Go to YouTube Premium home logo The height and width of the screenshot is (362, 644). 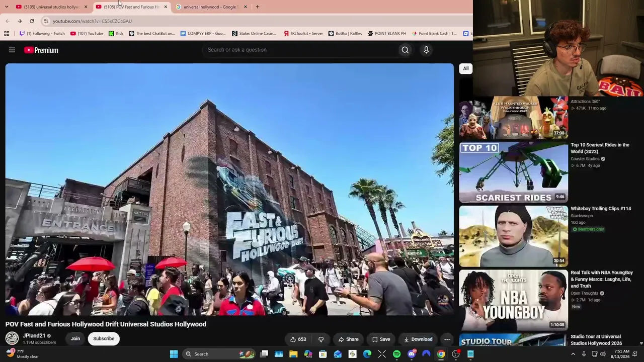coord(41,50)
